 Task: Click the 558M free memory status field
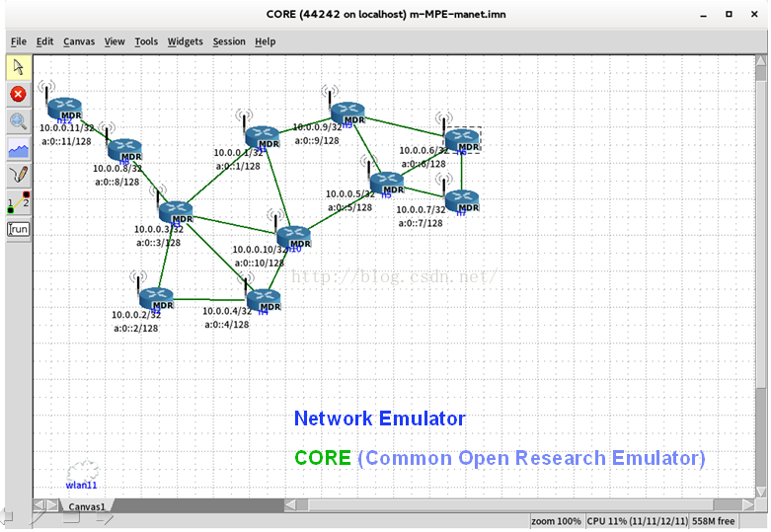click(714, 521)
